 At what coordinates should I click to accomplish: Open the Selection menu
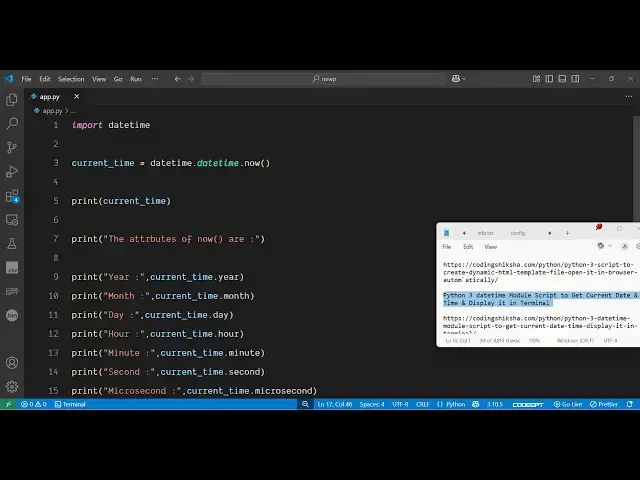tap(71, 79)
